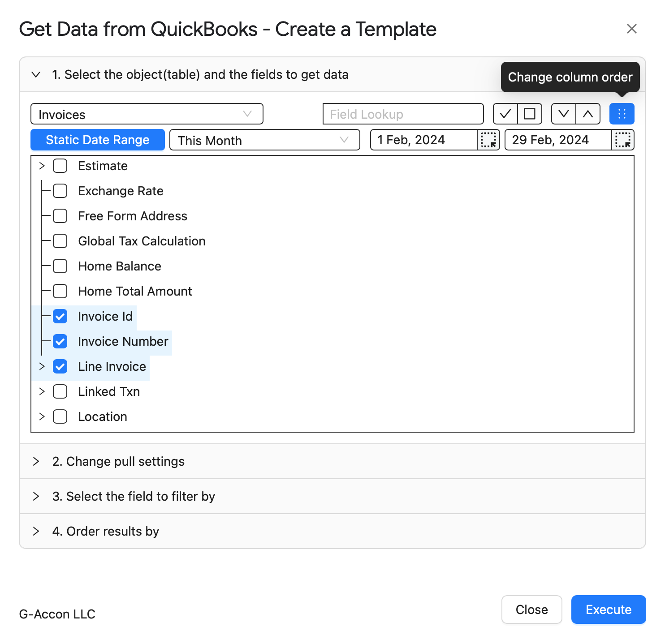Open the Invoices object dropdown

point(147,114)
